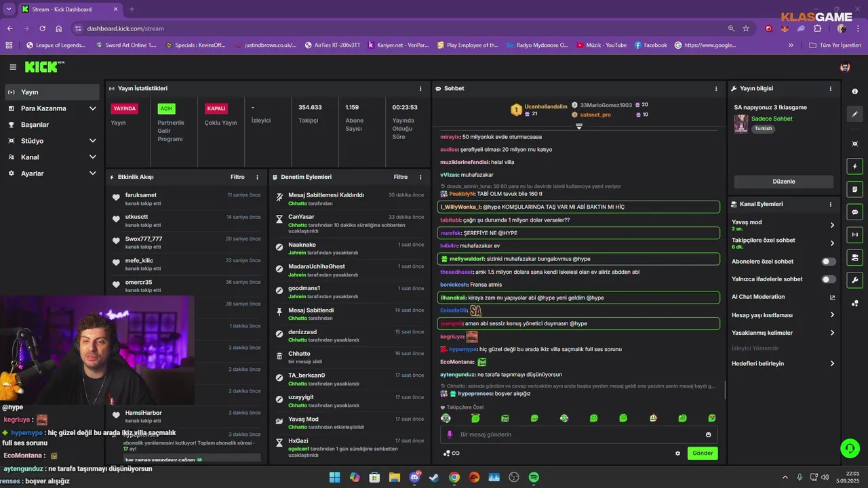
Task: Open the green headset support button
Action: point(850,448)
